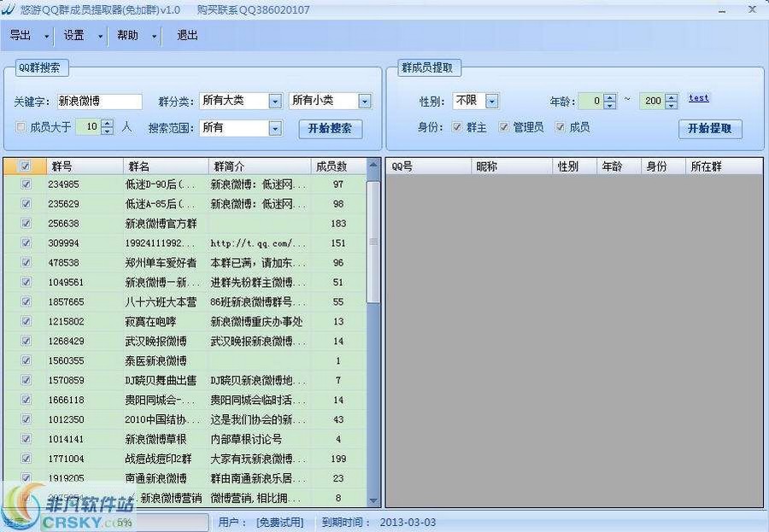This screenshot has height=532, width=769.
Task: Click the group list scroll-down arrow
Action: click(373, 500)
